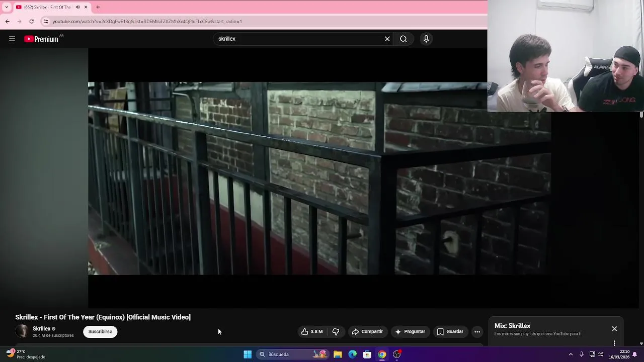Show hidden system tray icons chevron
Viewport: 644px width, 362px height.
tap(571, 354)
